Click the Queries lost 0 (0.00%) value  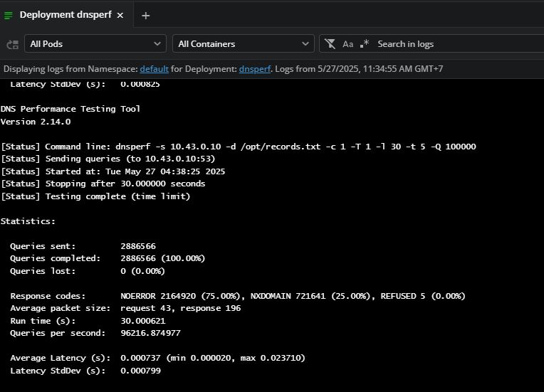point(142,271)
